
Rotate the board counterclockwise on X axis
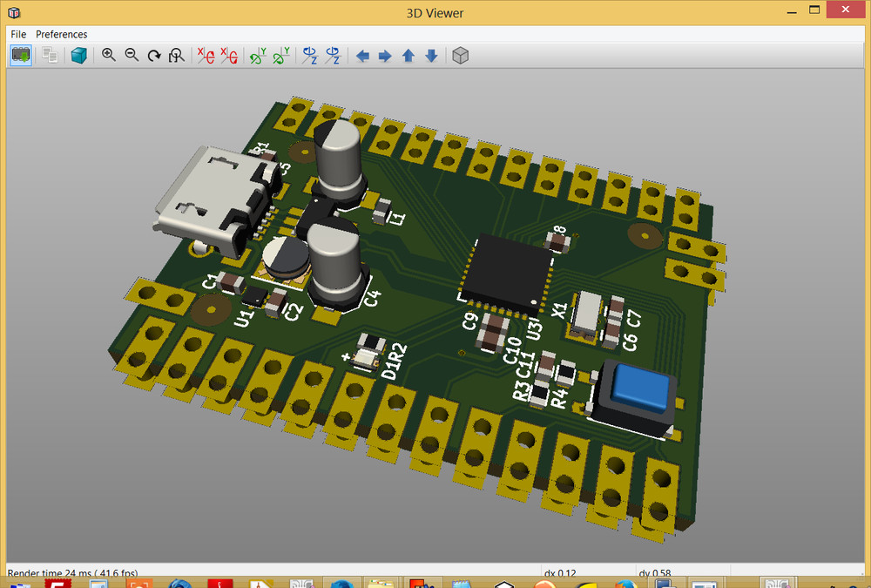230,55
